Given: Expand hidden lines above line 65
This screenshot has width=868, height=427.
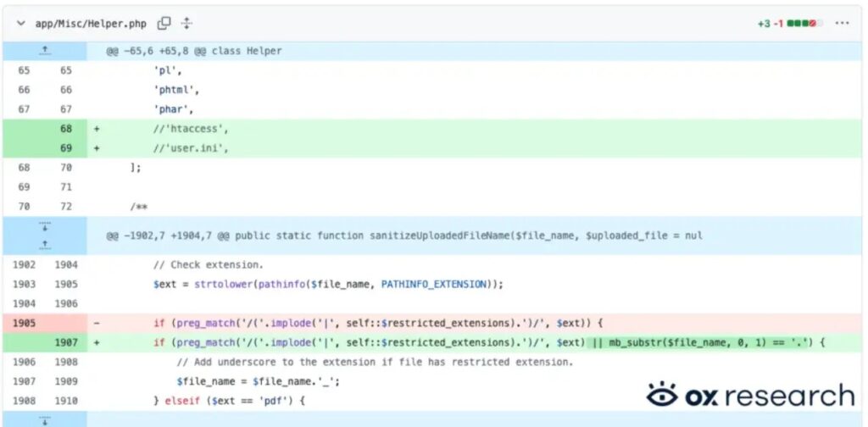Looking at the screenshot, I should 45,51.
